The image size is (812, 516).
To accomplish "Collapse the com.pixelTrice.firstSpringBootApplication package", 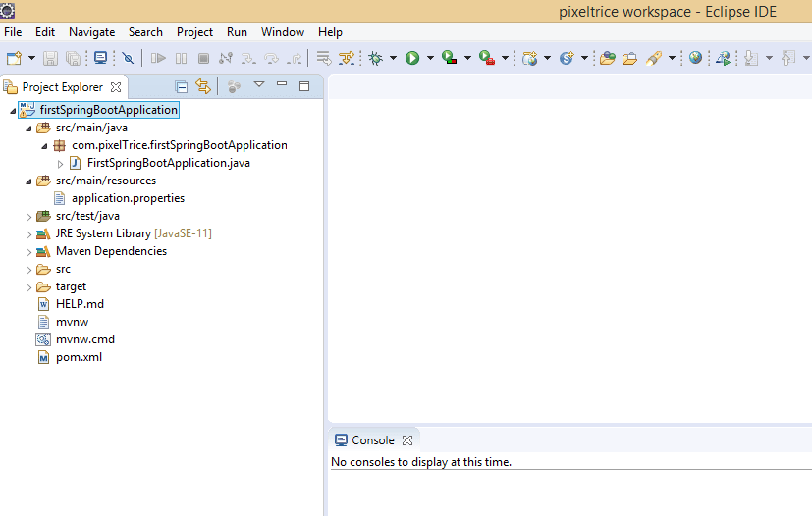I will 44,146.
